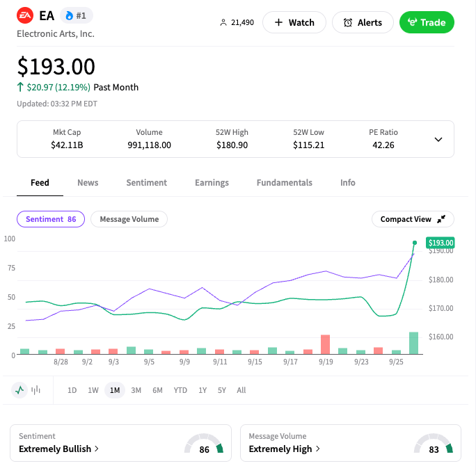Click the 52W High value $180.90
This screenshot has height=475, width=476.
(x=232, y=145)
